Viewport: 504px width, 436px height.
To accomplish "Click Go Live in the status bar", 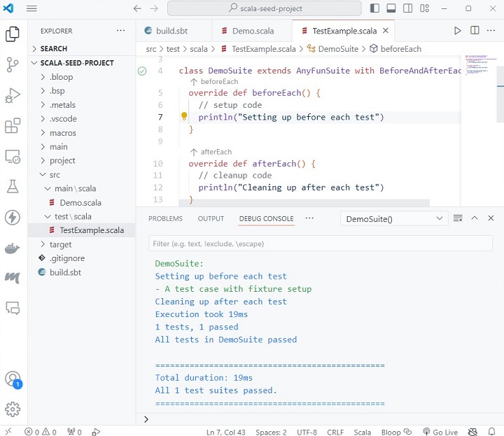I will click(440, 432).
